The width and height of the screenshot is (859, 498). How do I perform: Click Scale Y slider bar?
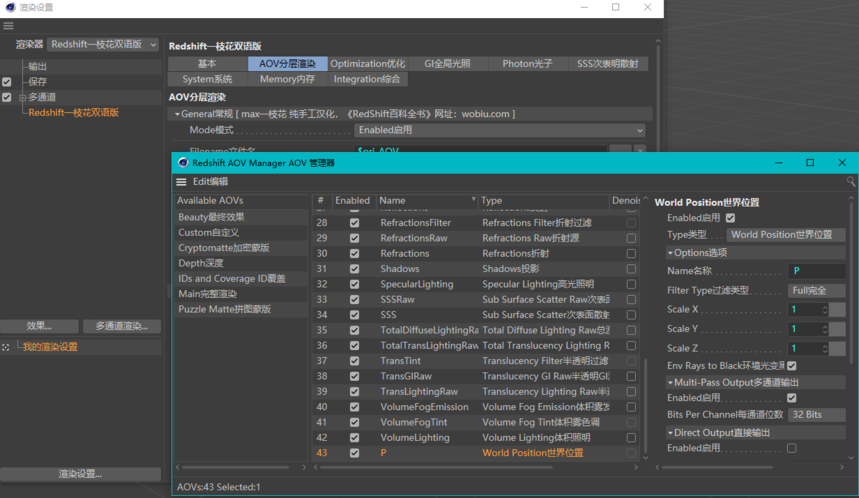(x=837, y=330)
